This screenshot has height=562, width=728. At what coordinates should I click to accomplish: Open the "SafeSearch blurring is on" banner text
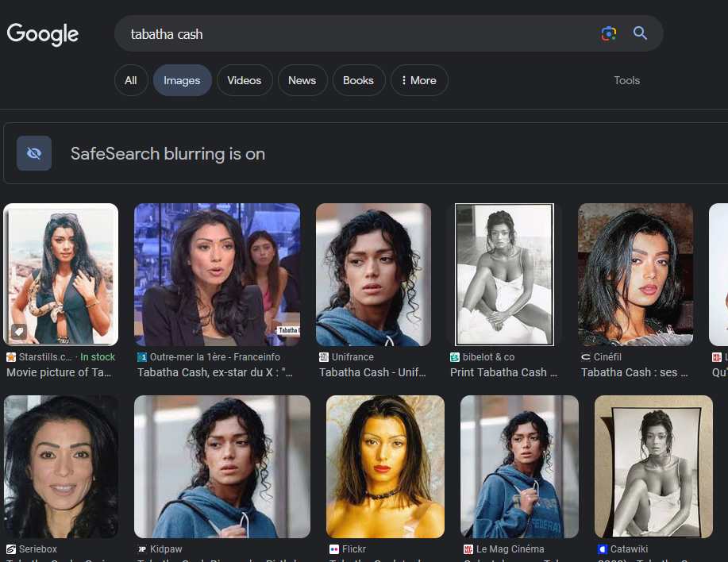click(168, 153)
